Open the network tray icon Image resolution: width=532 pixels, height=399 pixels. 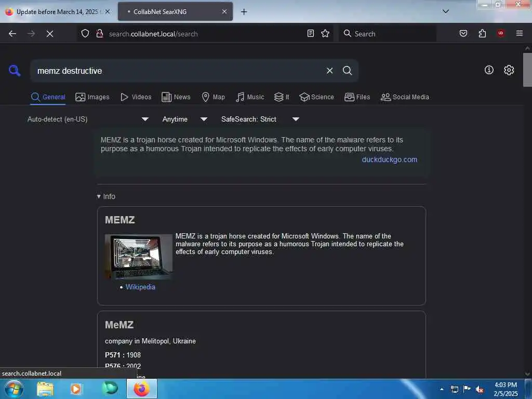point(454,389)
